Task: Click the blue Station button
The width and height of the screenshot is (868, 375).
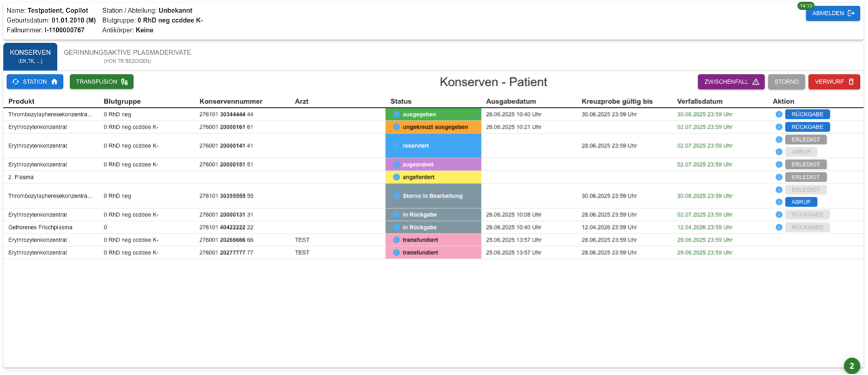Action: pyautogui.click(x=35, y=82)
